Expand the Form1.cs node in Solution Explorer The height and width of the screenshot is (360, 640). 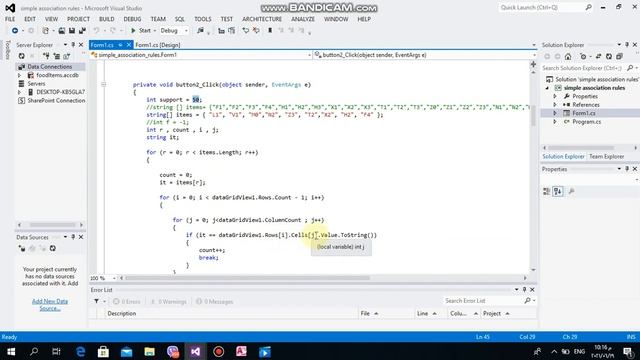coord(555,113)
